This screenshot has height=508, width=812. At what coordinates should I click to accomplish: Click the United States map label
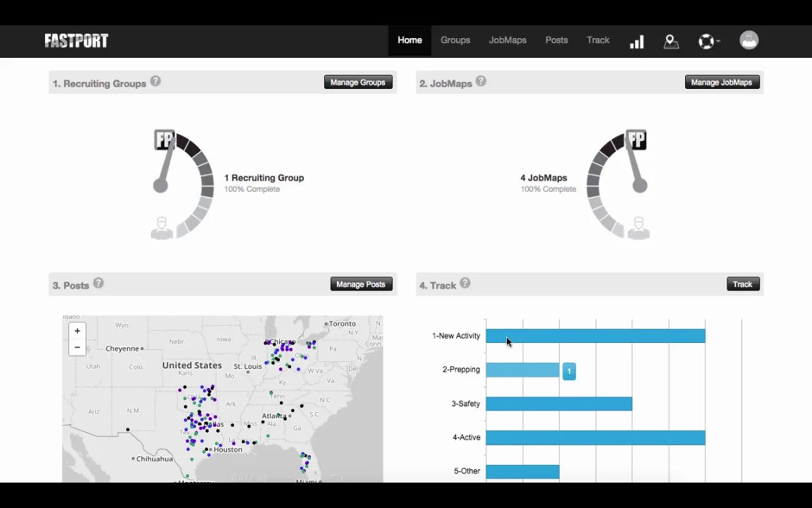(192, 365)
